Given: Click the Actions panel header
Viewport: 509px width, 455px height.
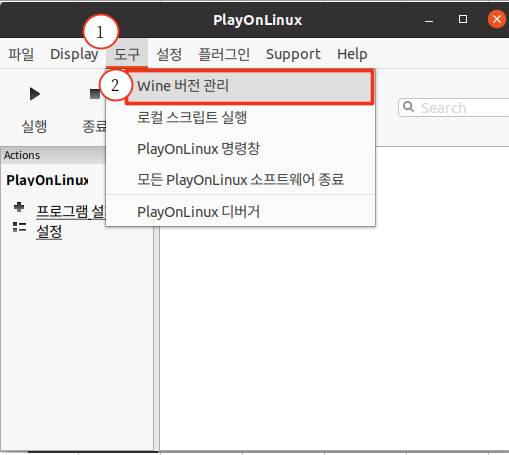Looking at the screenshot, I should tap(53, 155).
